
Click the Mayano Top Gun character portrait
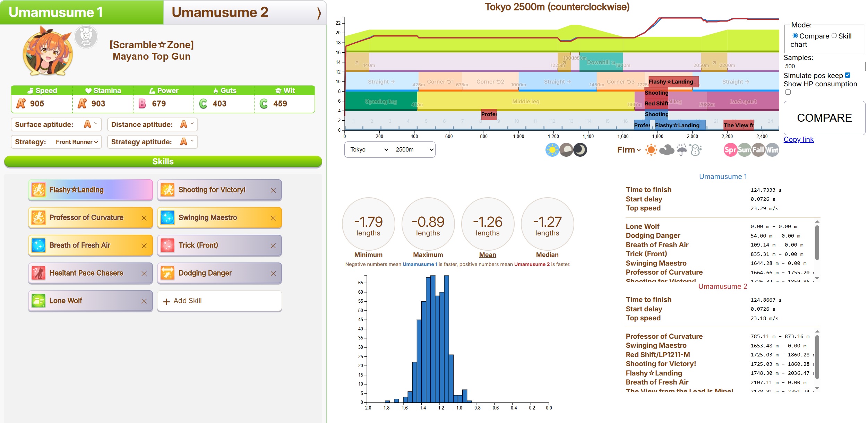point(48,51)
